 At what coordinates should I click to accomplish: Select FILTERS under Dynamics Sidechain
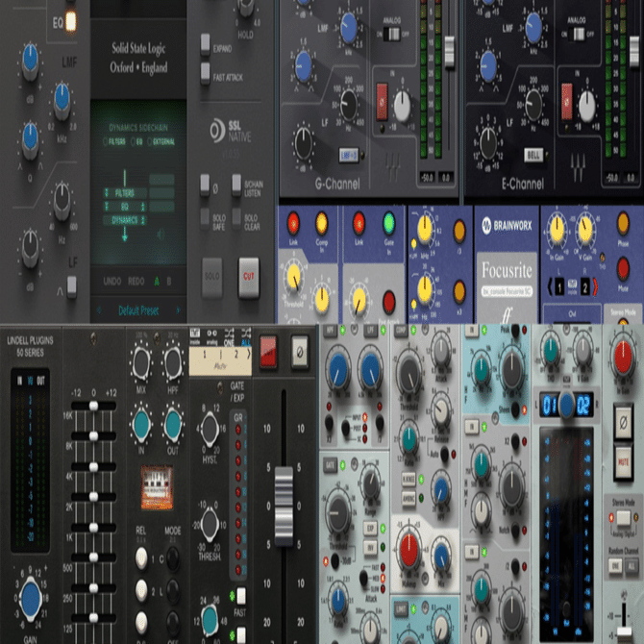(113, 142)
